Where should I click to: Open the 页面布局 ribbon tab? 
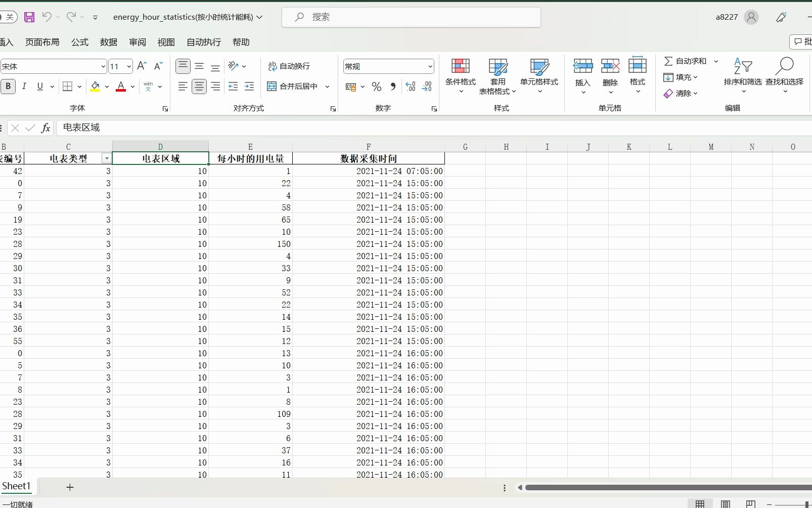[x=42, y=42]
